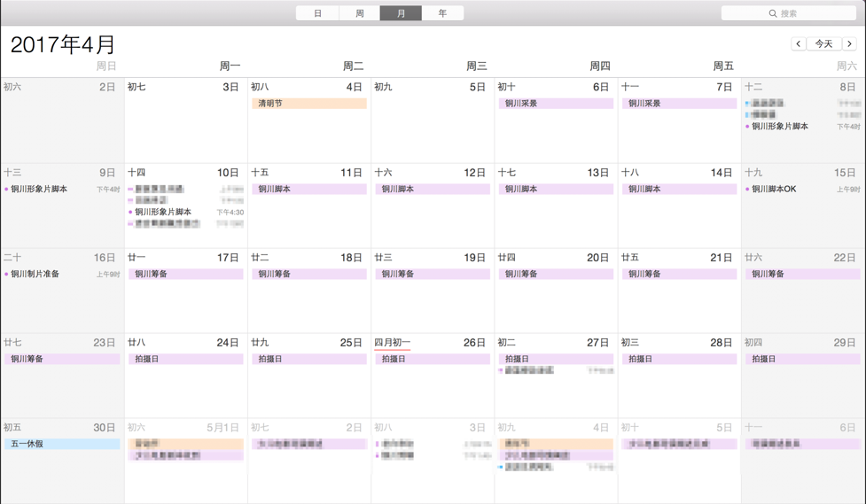Open 拍摄日 event on April 25

[309, 359]
